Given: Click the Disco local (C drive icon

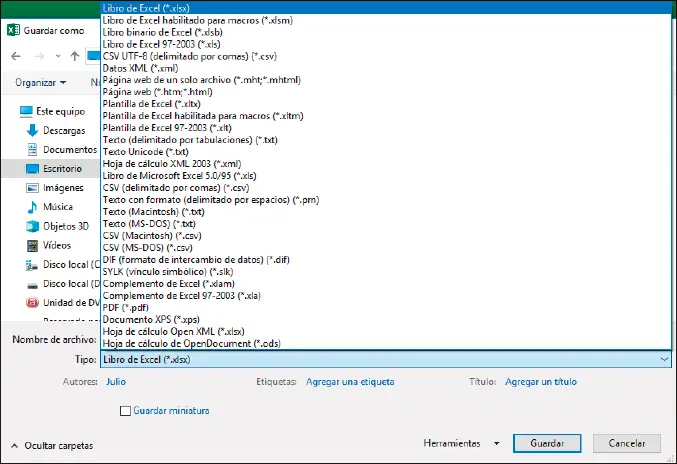Looking at the screenshot, I should [32, 265].
